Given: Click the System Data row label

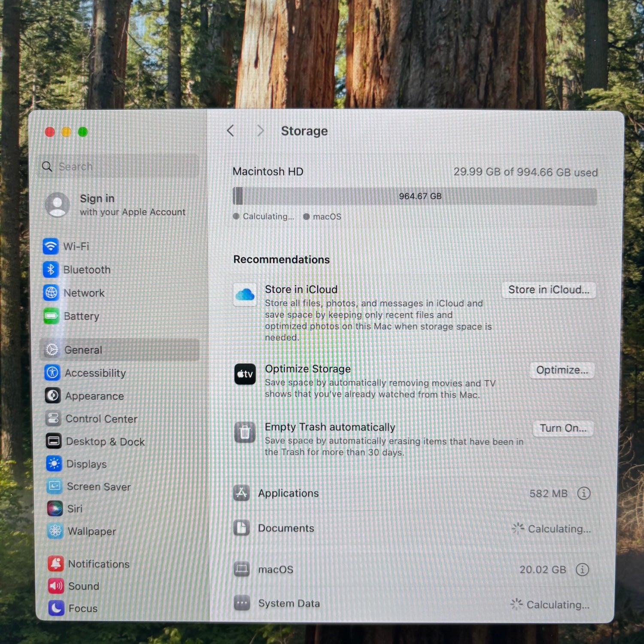Looking at the screenshot, I should (x=289, y=603).
